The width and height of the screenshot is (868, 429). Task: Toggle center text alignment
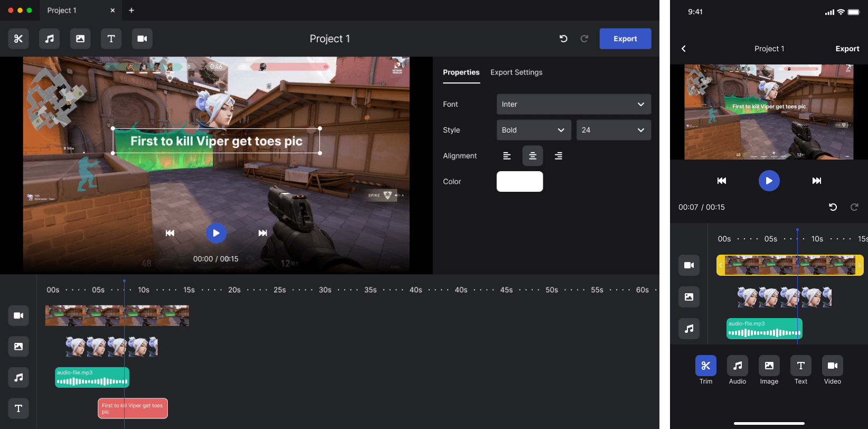pos(532,156)
